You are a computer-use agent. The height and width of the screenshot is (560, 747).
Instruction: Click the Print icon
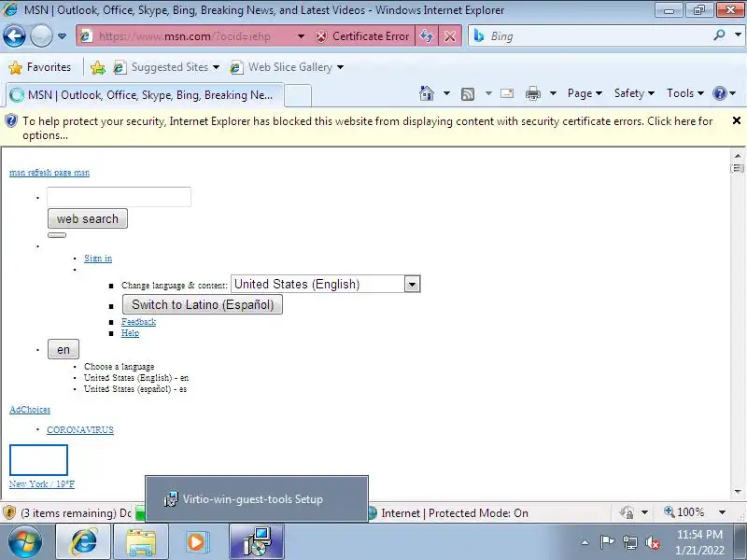tap(532, 94)
